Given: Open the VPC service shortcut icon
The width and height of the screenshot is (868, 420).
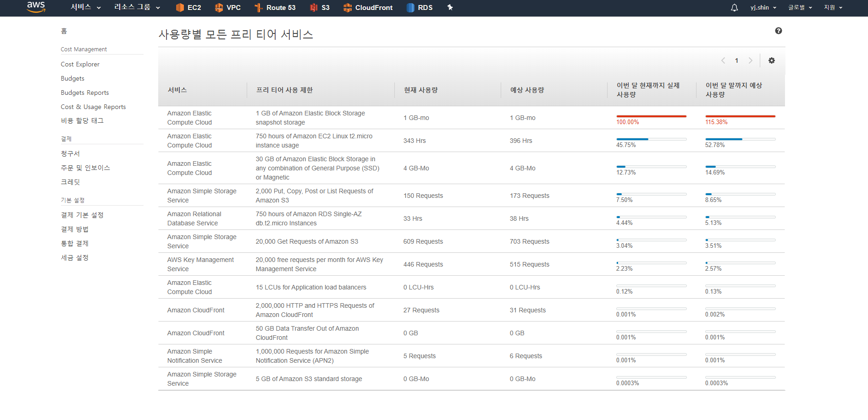Looking at the screenshot, I should coord(219,8).
